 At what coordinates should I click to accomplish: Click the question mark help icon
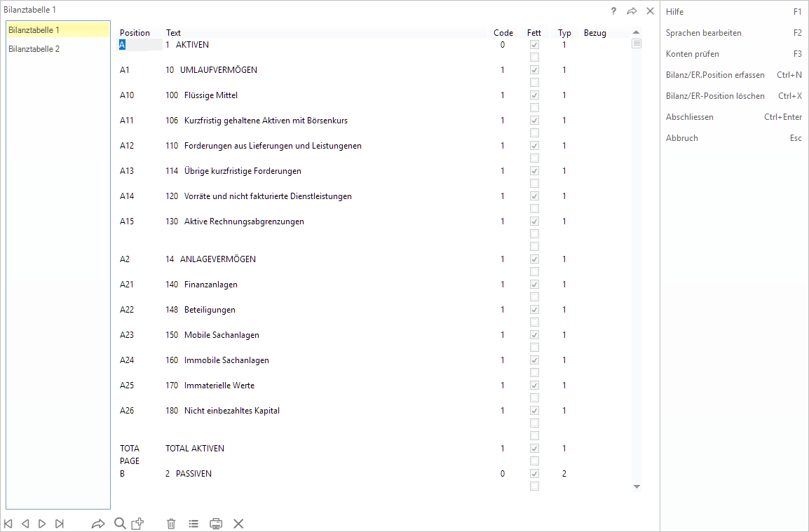coord(613,11)
